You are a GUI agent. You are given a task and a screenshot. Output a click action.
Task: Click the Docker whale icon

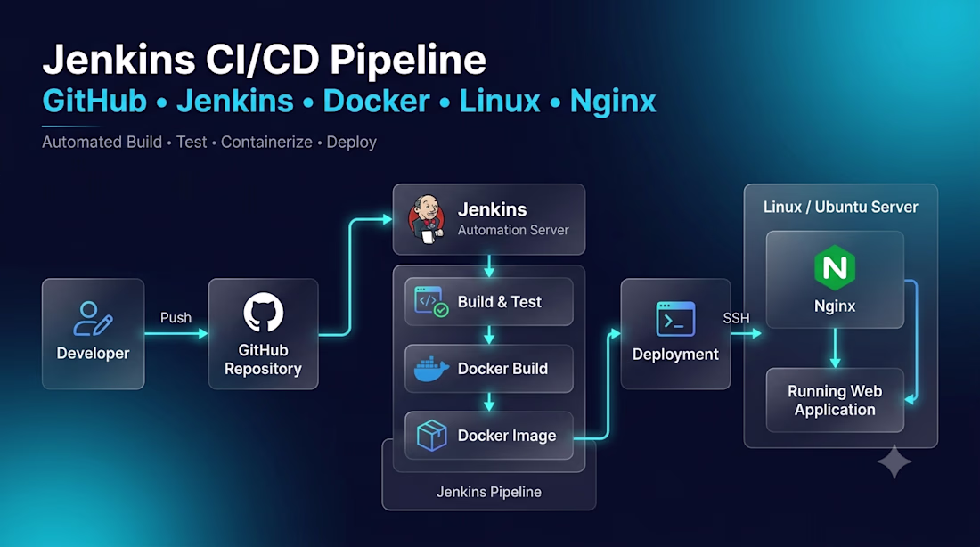click(x=431, y=369)
